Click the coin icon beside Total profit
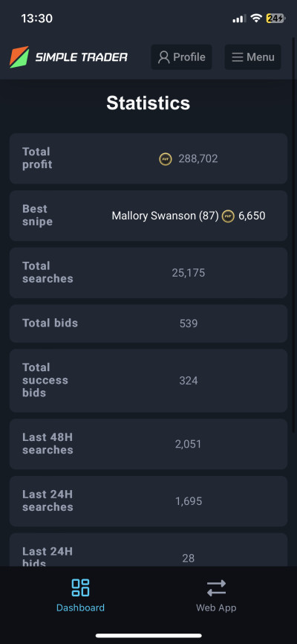Screen dimensions: 297x644 click(x=166, y=159)
